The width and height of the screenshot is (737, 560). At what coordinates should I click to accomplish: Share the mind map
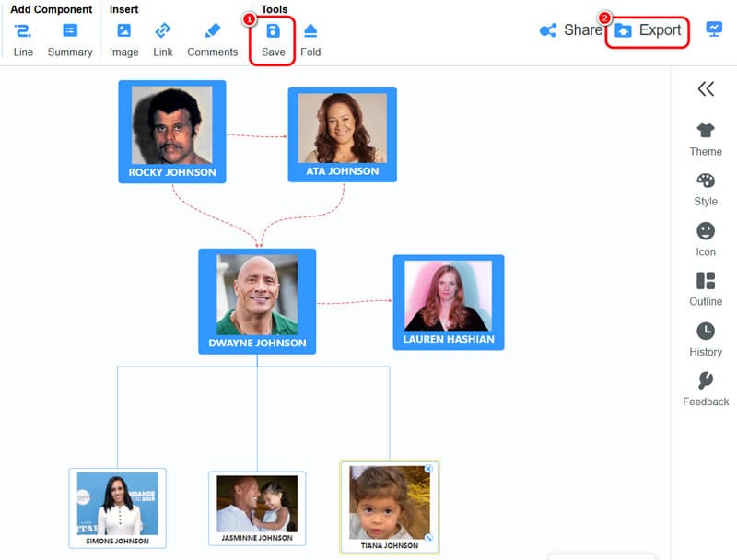tap(570, 30)
